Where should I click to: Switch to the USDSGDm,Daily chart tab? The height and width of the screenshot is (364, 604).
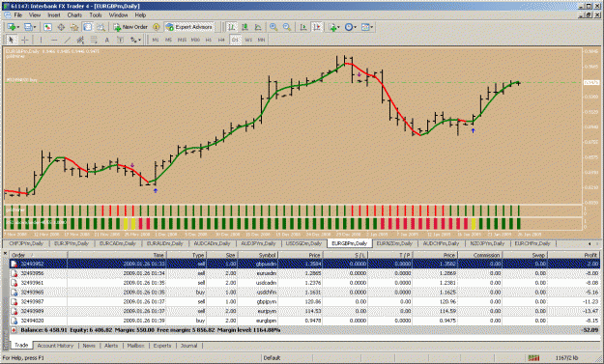[x=303, y=243]
